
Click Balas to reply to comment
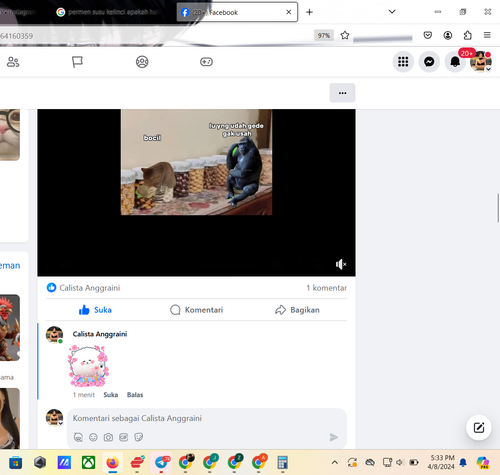[135, 395]
